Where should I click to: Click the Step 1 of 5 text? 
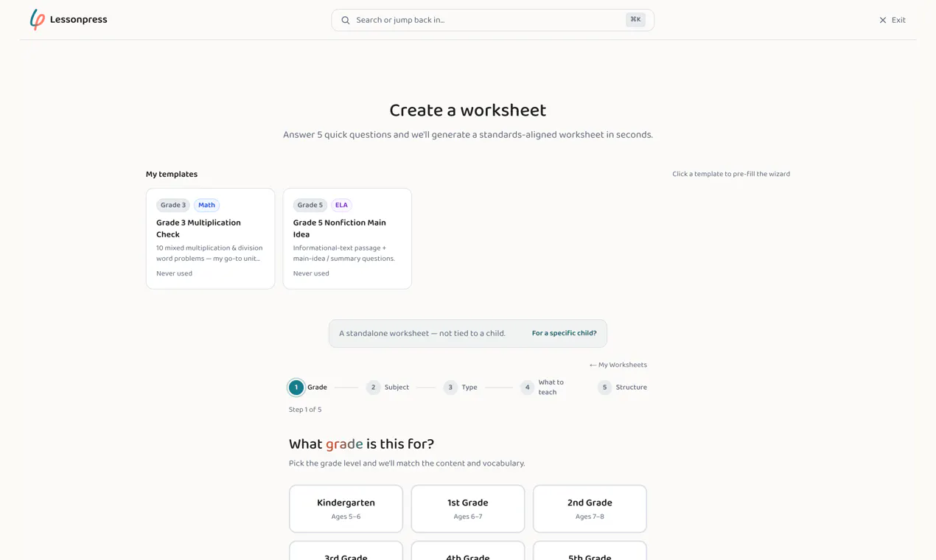[x=305, y=410]
